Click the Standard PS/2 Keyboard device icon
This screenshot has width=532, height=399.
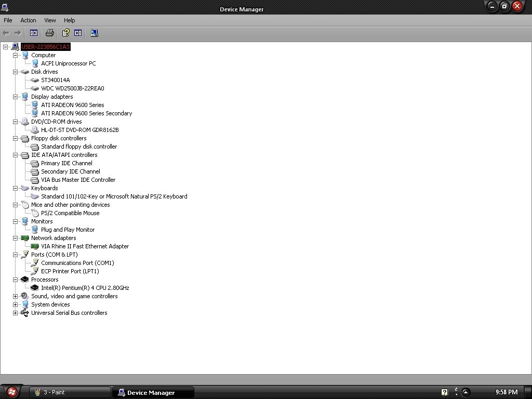pos(35,196)
